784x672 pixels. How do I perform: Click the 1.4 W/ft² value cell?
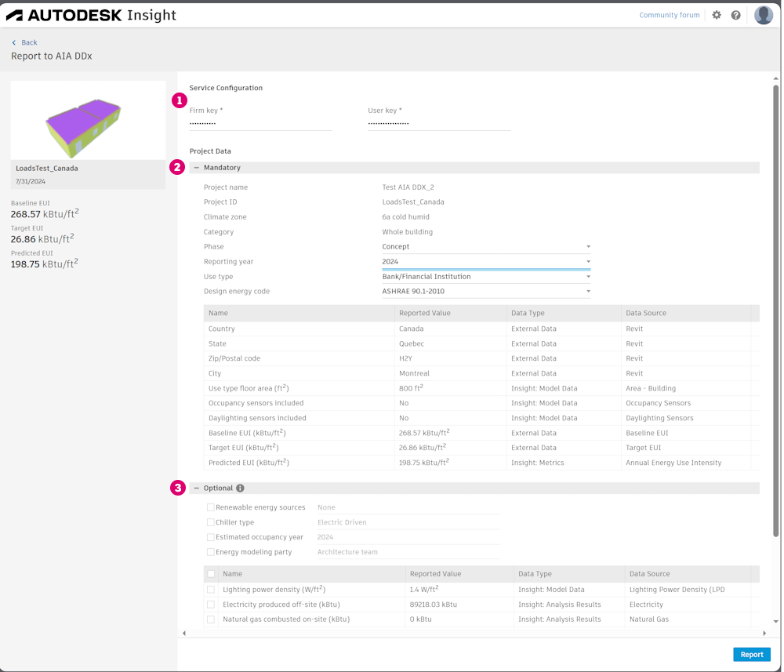coord(459,590)
